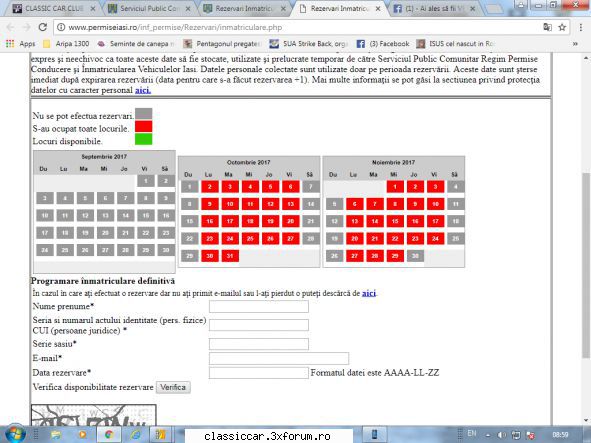
Task: Click the red fully-booked legend swatch
Action: pos(144,127)
